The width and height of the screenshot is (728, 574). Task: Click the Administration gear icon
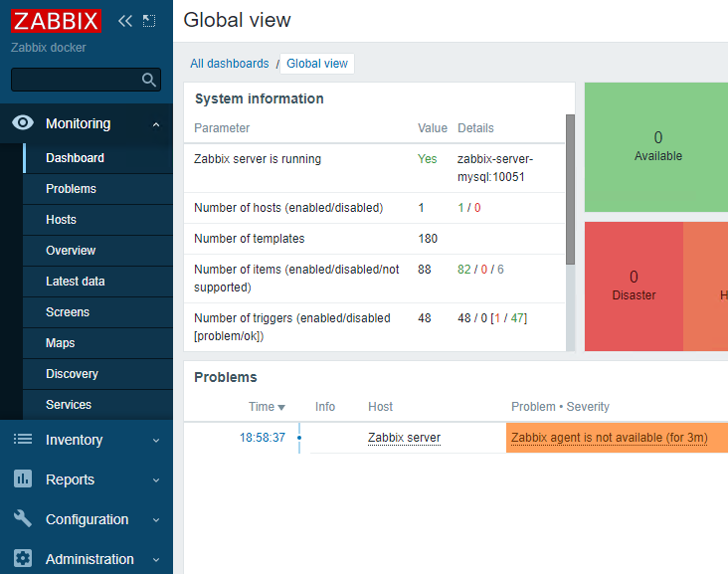(x=23, y=558)
